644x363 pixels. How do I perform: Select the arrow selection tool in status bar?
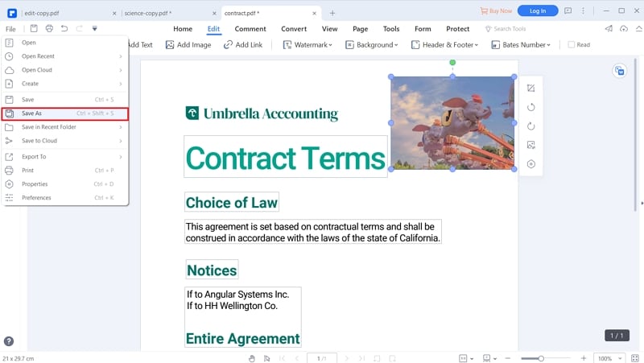(266, 358)
